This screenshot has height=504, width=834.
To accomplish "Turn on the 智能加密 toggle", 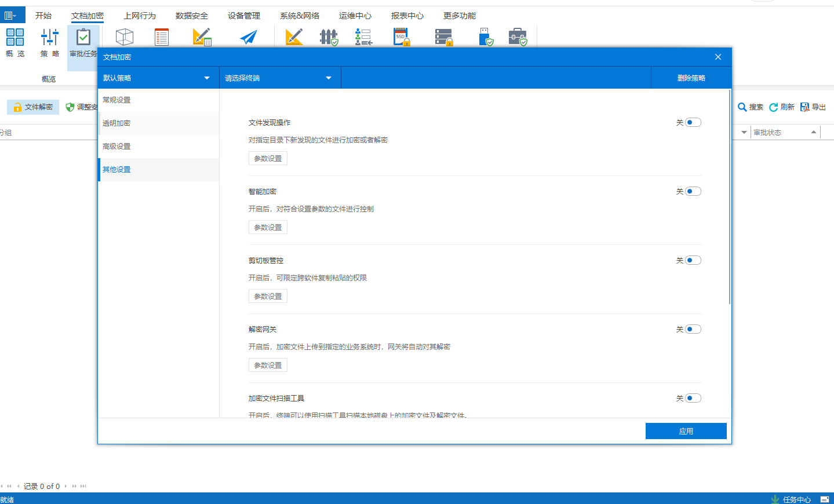I will coord(693,191).
